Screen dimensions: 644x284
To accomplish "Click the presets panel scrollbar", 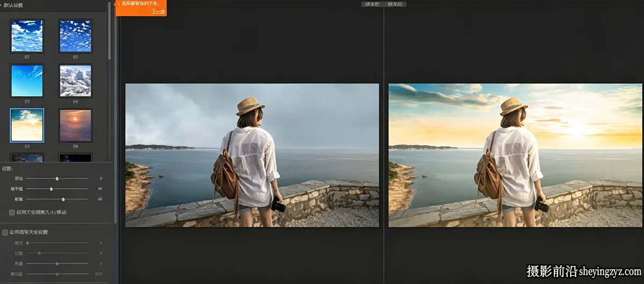I will tap(109, 30).
